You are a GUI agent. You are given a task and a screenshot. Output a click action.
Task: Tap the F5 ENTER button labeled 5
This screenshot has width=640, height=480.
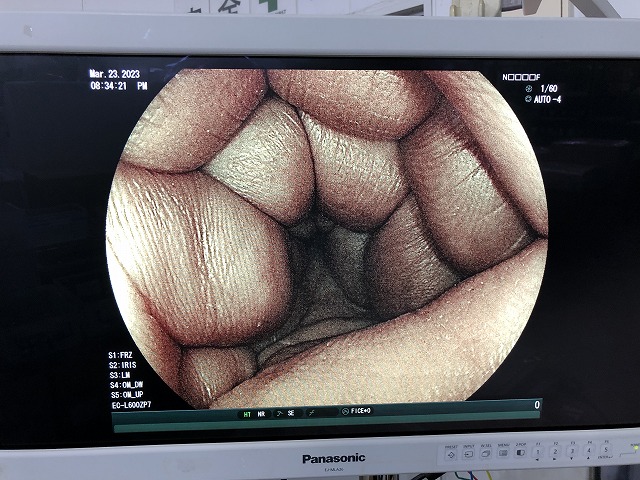coord(606,450)
